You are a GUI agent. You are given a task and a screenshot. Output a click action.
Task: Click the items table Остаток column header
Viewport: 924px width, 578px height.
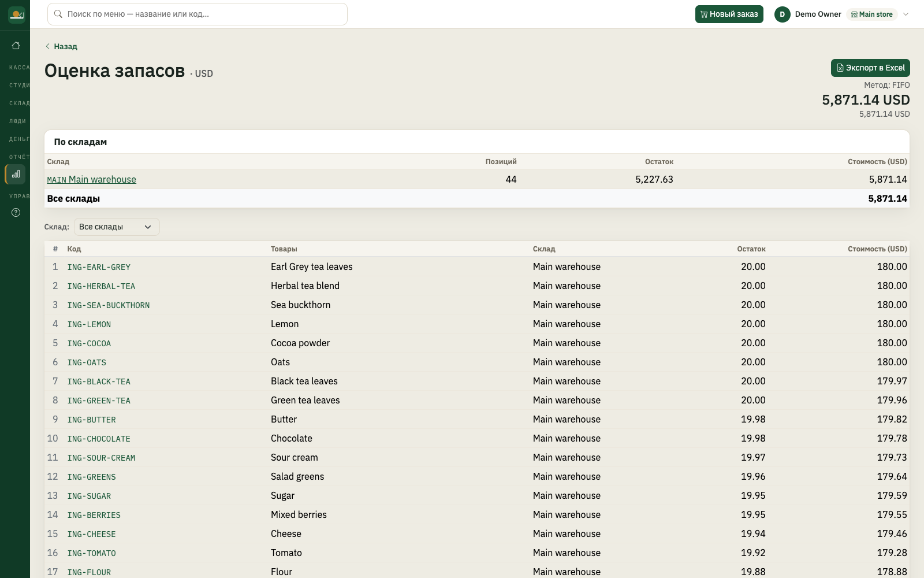(x=751, y=249)
